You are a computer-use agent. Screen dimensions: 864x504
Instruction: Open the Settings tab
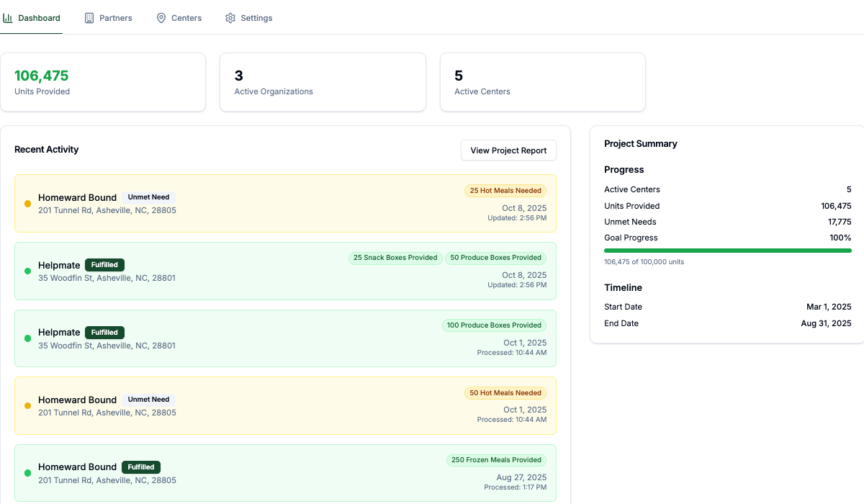[x=249, y=18]
